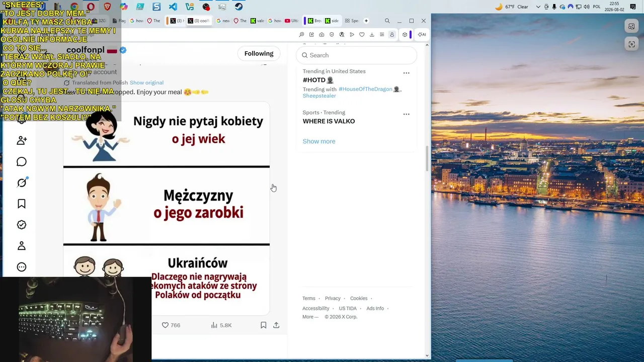
Task: Open the US TIDA footer link
Action: 348,308
